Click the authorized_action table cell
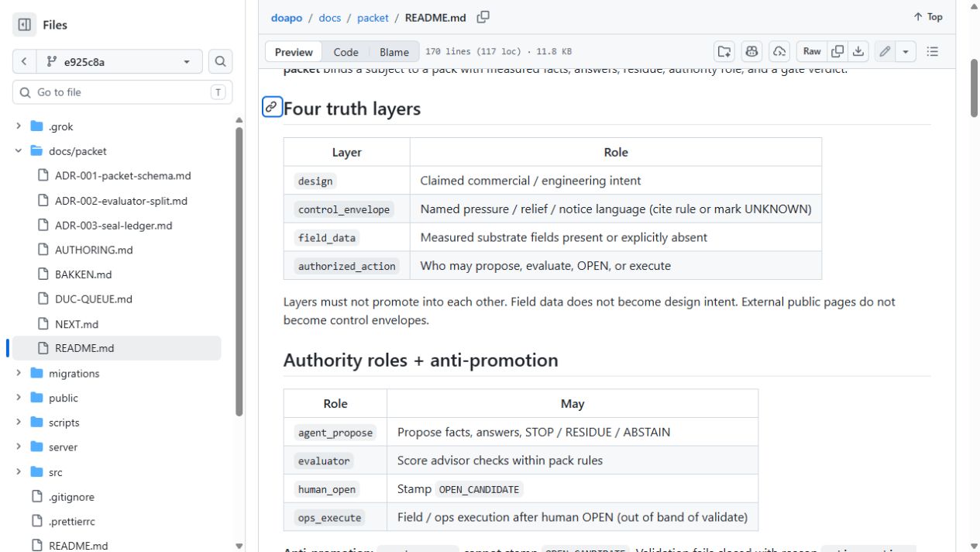This screenshot has height=552, width=980. point(346,266)
